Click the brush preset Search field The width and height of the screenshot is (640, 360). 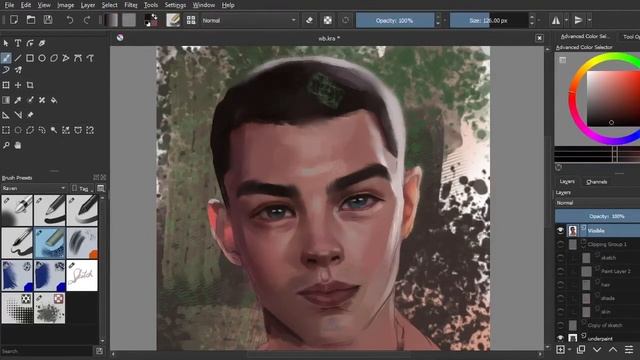47,351
